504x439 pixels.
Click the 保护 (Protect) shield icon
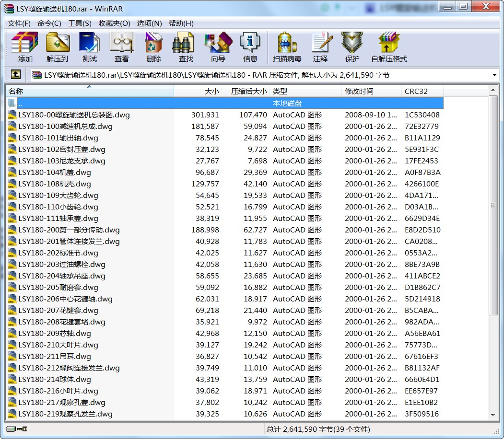pos(352,42)
